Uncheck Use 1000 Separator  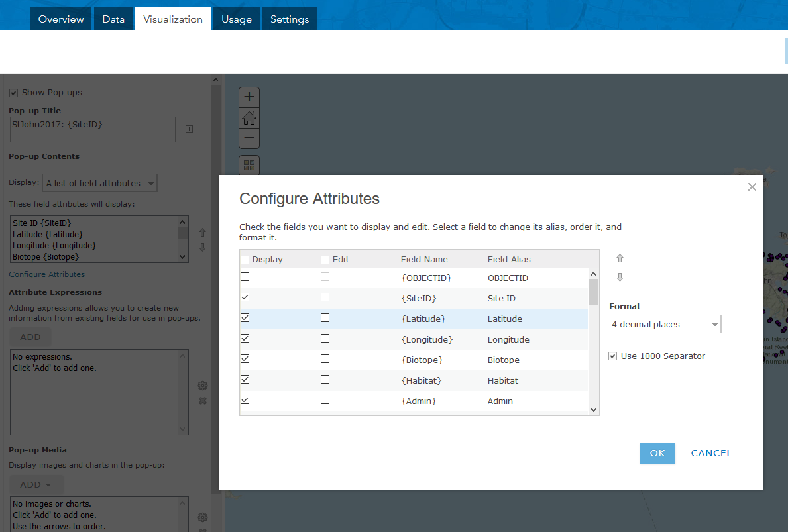point(613,356)
